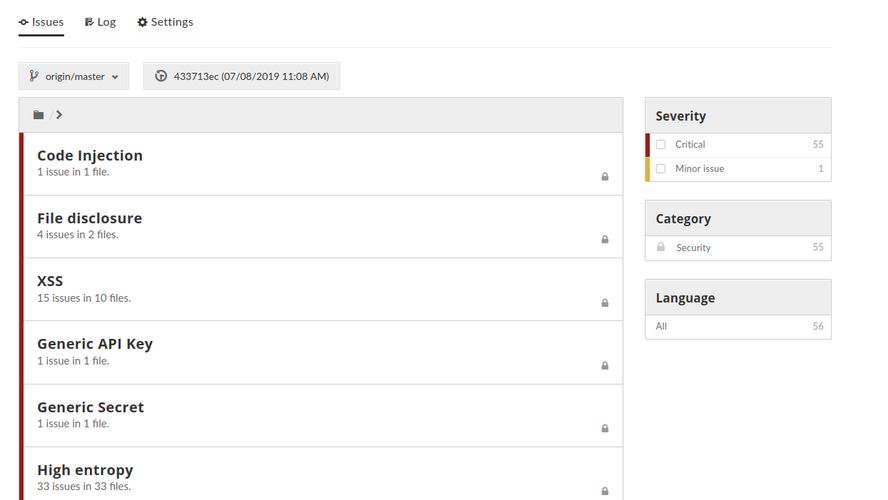
Task: Click the lock icon on Generic Secret row
Action: [604, 428]
